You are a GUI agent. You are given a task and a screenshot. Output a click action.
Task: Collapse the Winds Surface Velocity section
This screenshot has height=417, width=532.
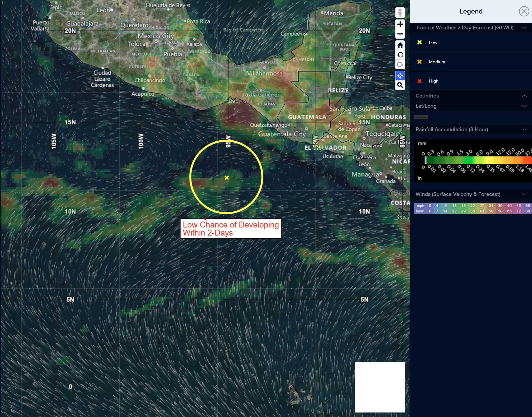click(x=524, y=194)
